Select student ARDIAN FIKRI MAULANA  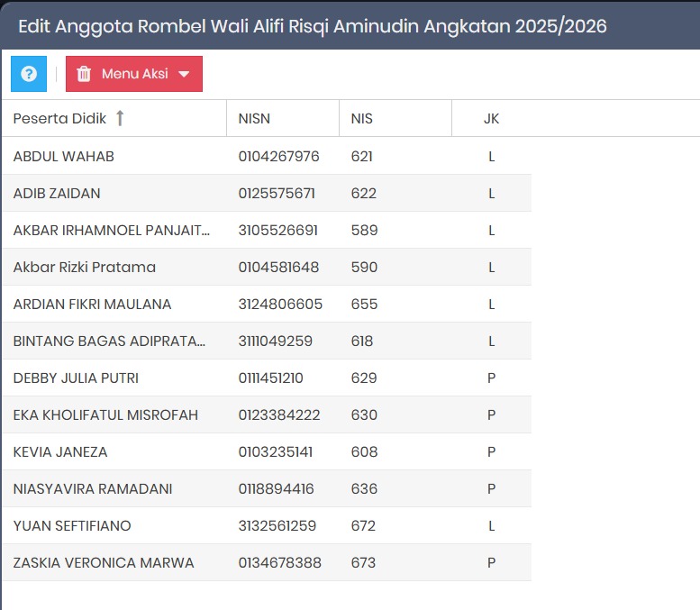[92, 305]
